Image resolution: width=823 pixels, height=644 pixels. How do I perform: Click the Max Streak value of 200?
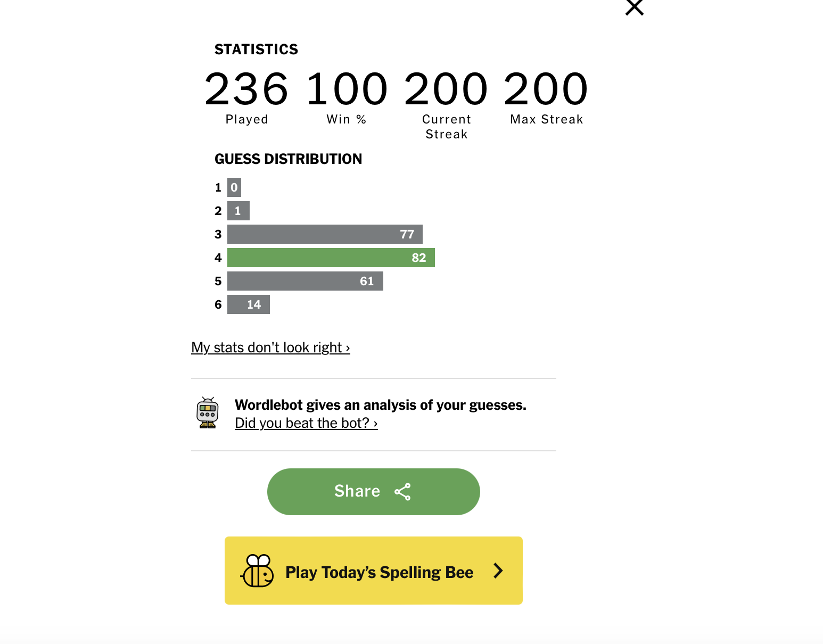546,89
